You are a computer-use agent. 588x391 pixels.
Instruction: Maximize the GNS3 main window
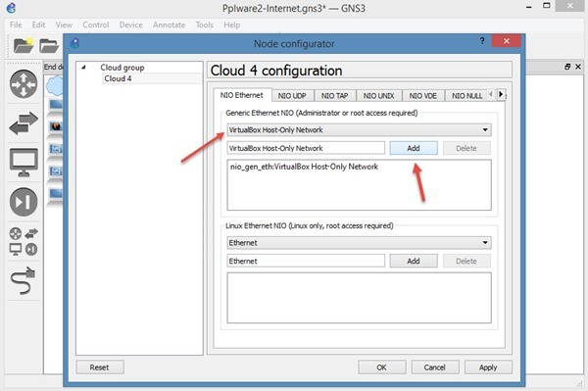[547, 6]
